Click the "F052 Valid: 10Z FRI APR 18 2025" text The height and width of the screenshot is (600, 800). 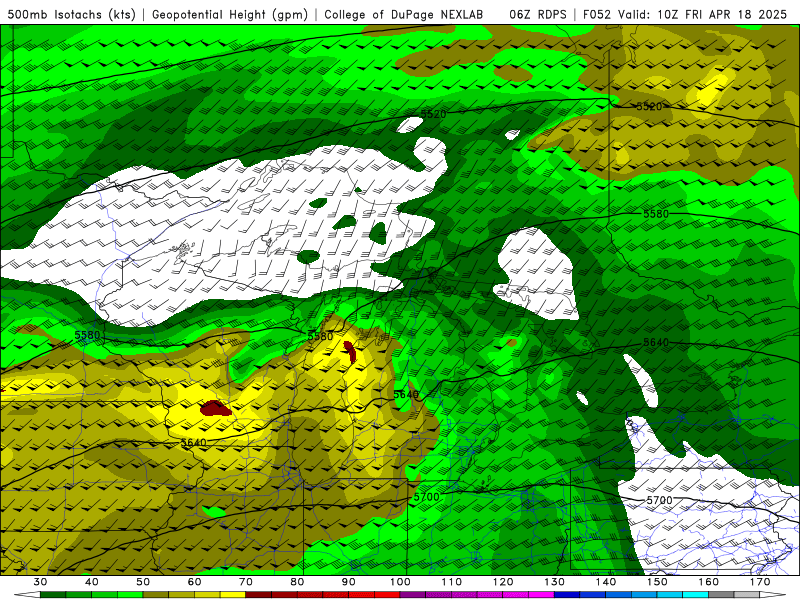(685, 15)
